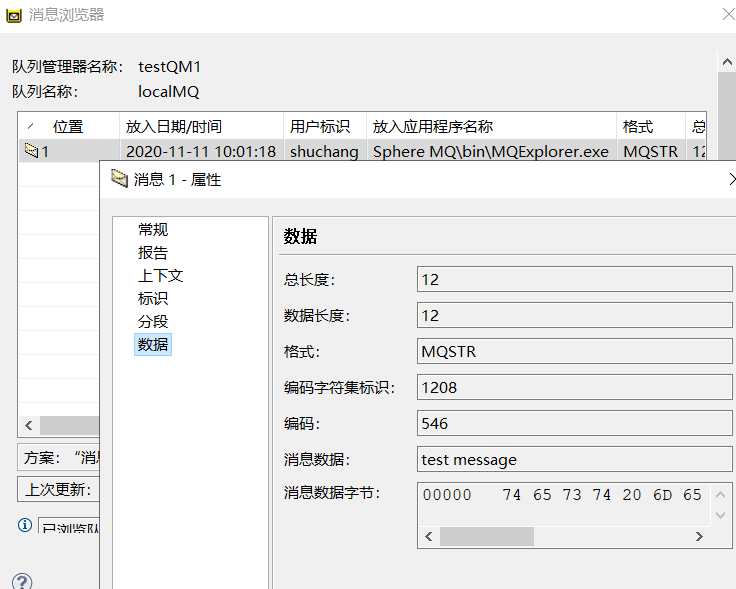The height and width of the screenshot is (589, 736).
Task: Click the queue name localMQ
Action: (169, 92)
